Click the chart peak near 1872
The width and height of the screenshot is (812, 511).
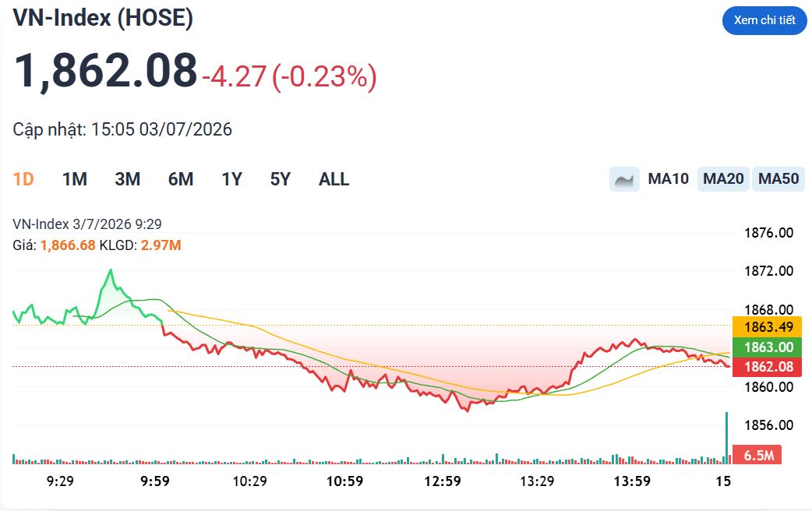click(111, 270)
